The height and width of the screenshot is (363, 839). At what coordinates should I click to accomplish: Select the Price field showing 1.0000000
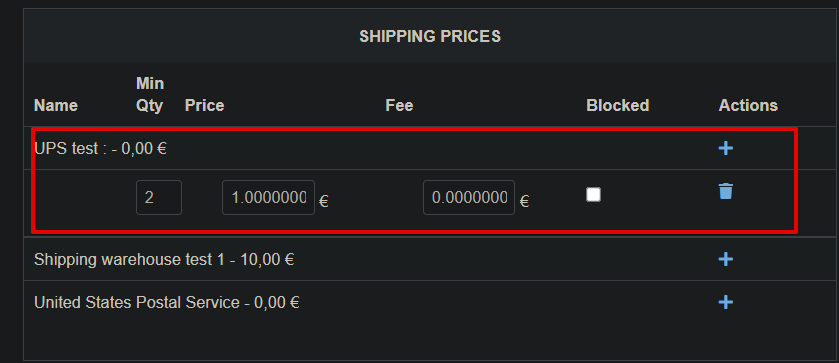click(268, 198)
